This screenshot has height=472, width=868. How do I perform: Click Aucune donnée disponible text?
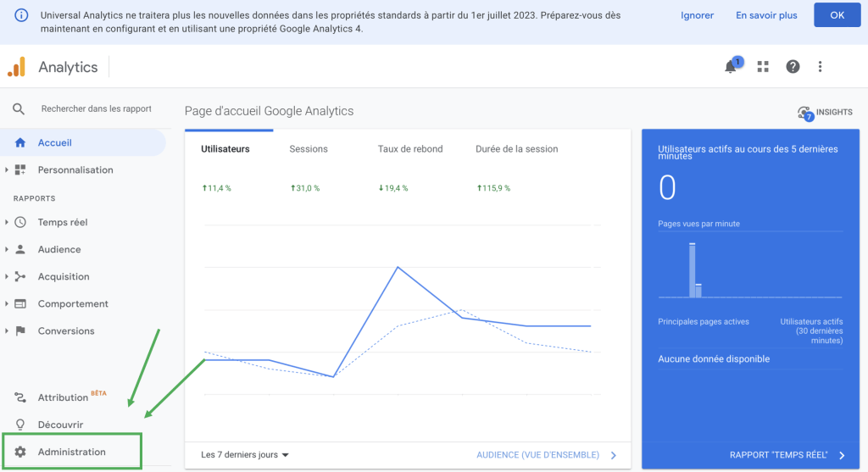click(x=714, y=359)
